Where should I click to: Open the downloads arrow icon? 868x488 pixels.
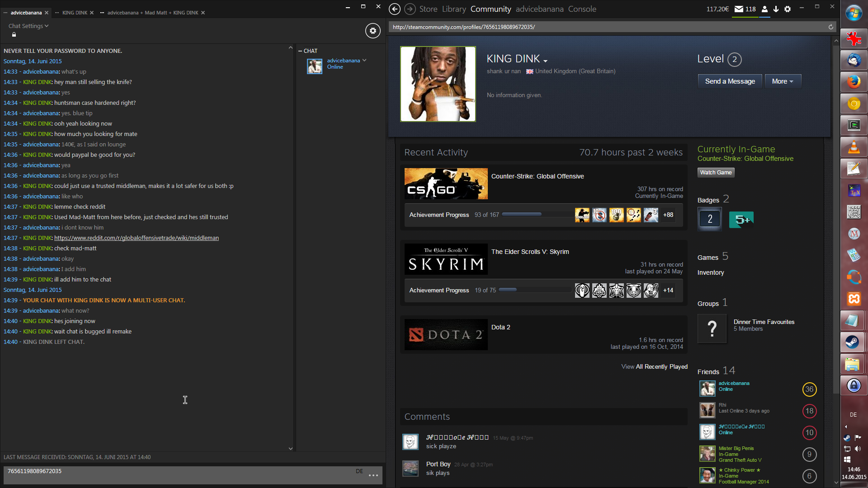tap(776, 9)
